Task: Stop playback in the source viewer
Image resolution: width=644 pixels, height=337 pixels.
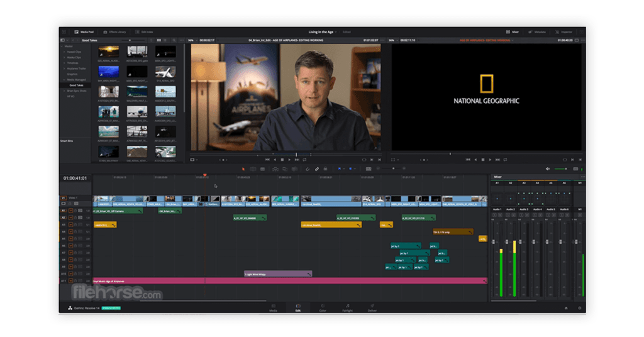Action: (282, 160)
